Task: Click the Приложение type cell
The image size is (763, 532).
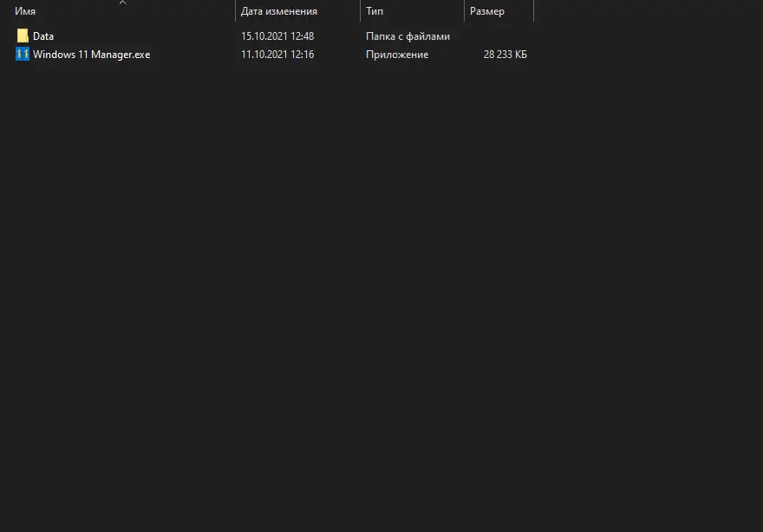Action: tap(397, 55)
